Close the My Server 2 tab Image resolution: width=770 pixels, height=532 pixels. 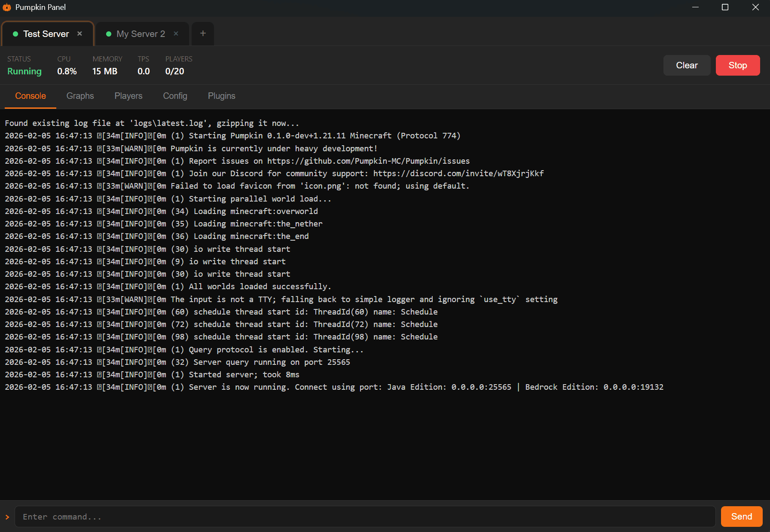tap(176, 34)
